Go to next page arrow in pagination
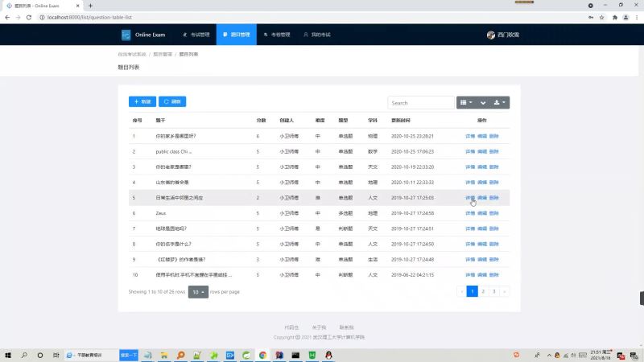Viewport: 644px width, 362px height. (505, 291)
